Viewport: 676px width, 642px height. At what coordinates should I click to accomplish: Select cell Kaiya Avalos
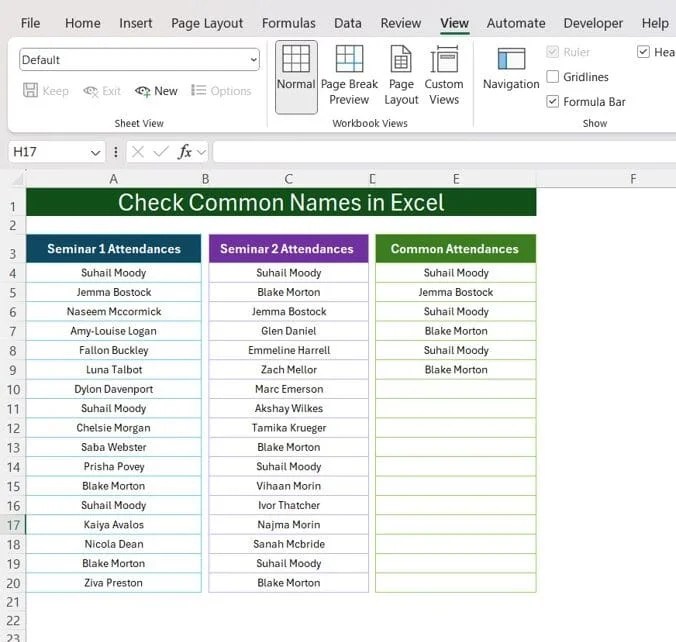113,525
